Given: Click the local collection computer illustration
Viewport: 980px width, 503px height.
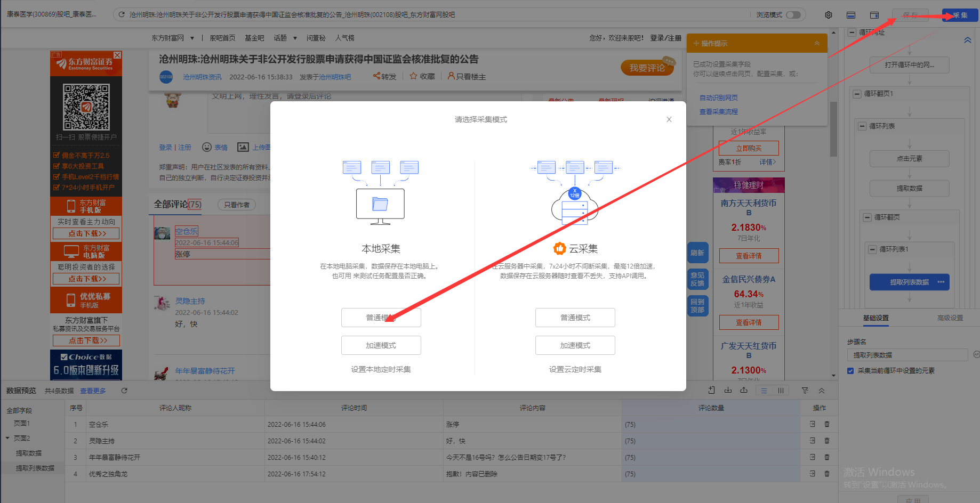Looking at the screenshot, I should 380,192.
